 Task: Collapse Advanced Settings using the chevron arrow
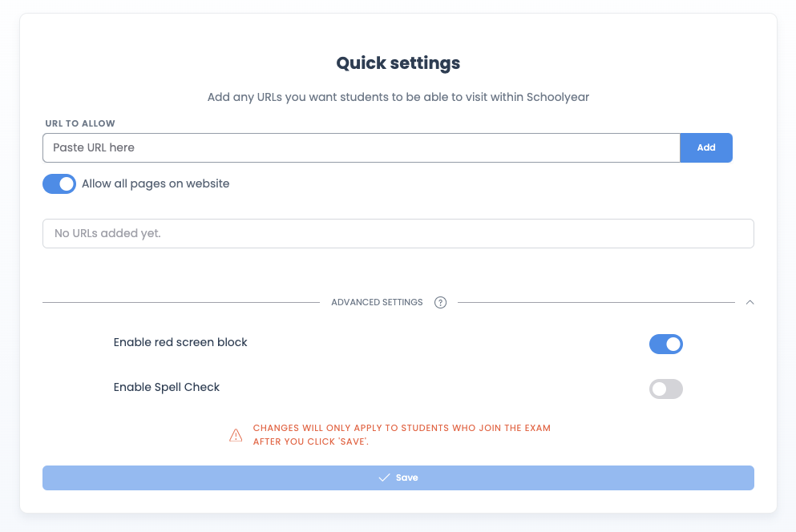coord(750,303)
